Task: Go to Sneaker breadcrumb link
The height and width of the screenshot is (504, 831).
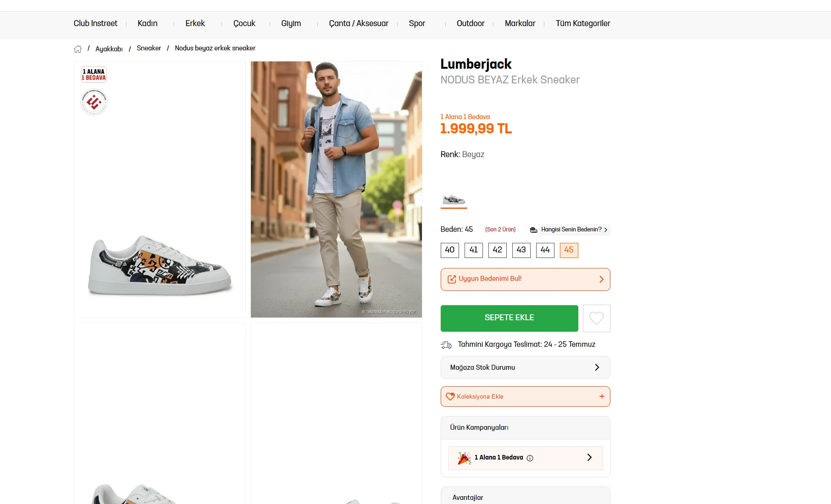Action: point(149,48)
